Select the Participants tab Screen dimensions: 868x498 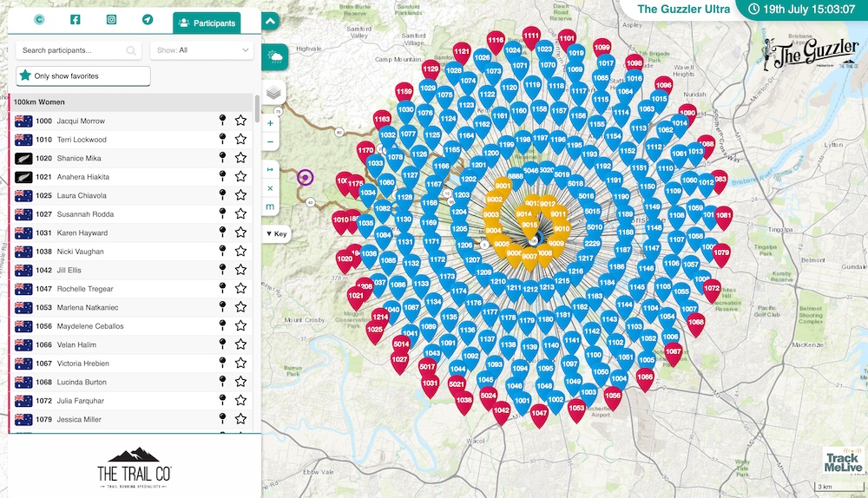pyautogui.click(x=207, y=23)
